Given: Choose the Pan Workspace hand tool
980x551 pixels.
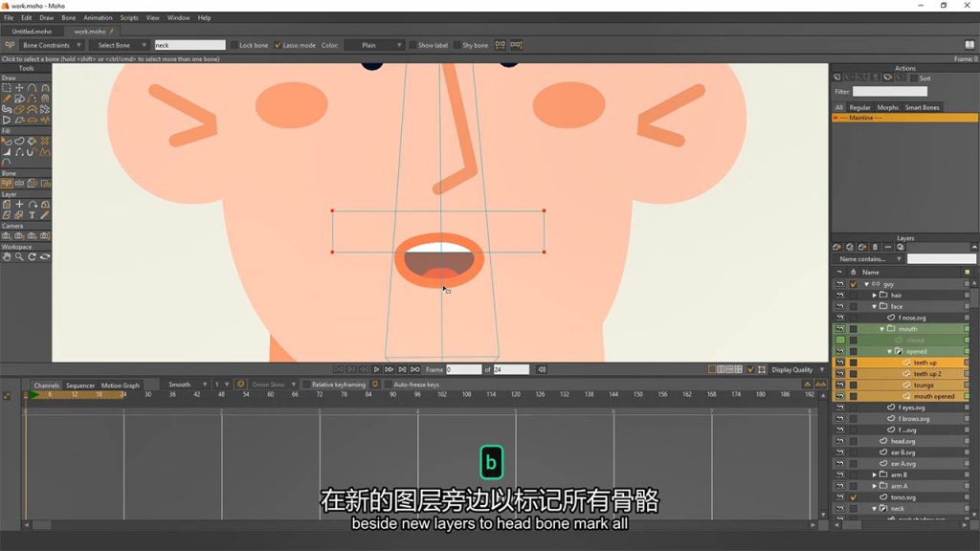Looking at the screenshot, I should tap(7, 256).
